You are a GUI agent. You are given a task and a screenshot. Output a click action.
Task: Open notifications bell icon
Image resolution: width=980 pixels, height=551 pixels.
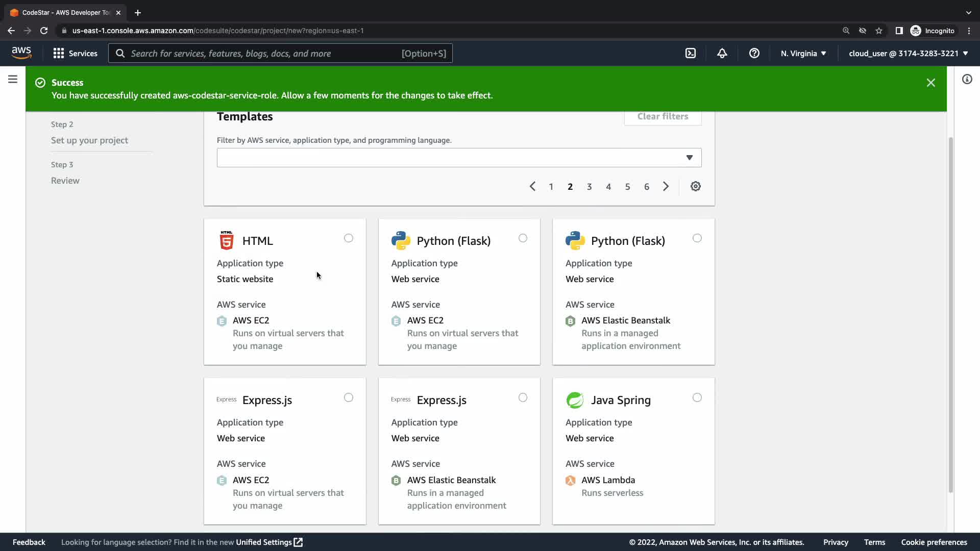point(722,53)
